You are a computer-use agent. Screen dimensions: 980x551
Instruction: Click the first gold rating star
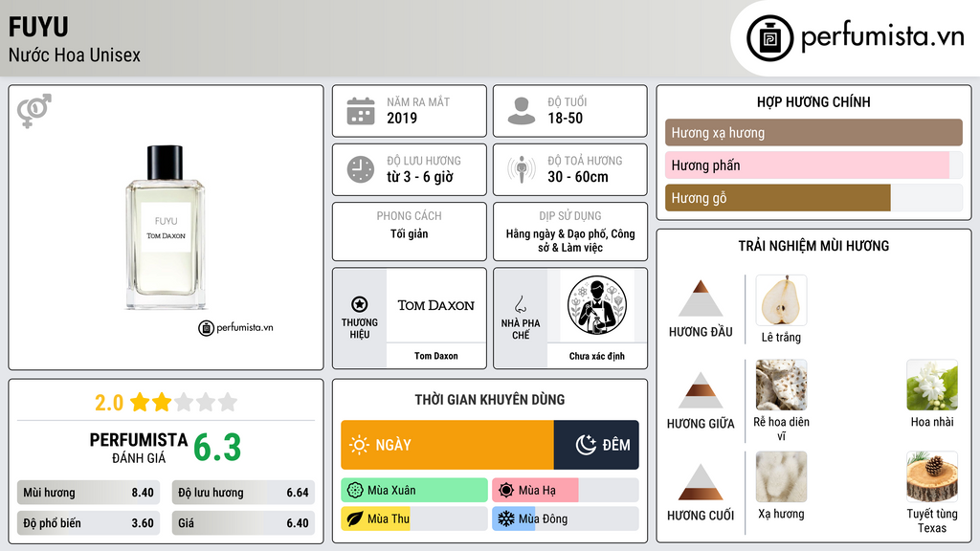pyautogui.click(x=140, y=402)
